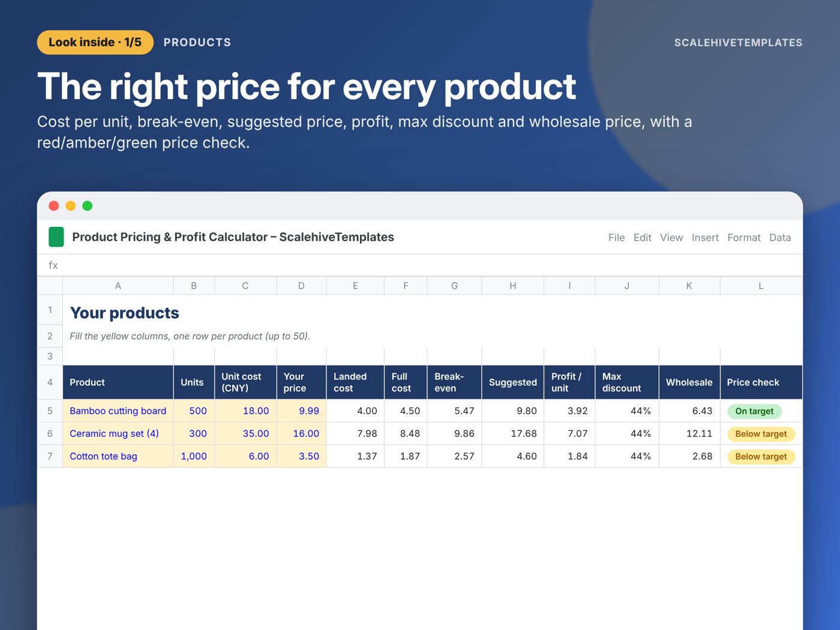The width and height of the screenshot is (840, 630).
Task: Open the View menu
Action: pyautogui.click(x=671, y=238)
